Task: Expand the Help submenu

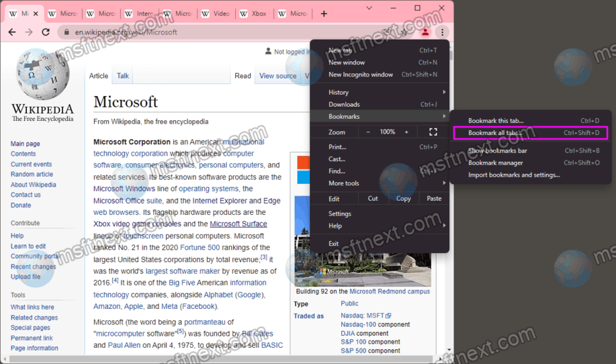Action: (380, 226)
